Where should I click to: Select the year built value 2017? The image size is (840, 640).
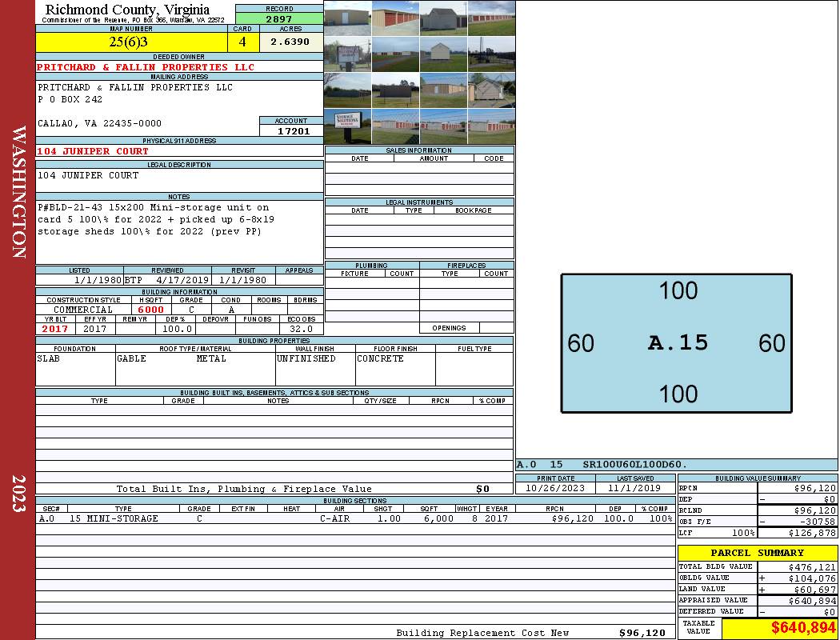(x=55, y=329)
